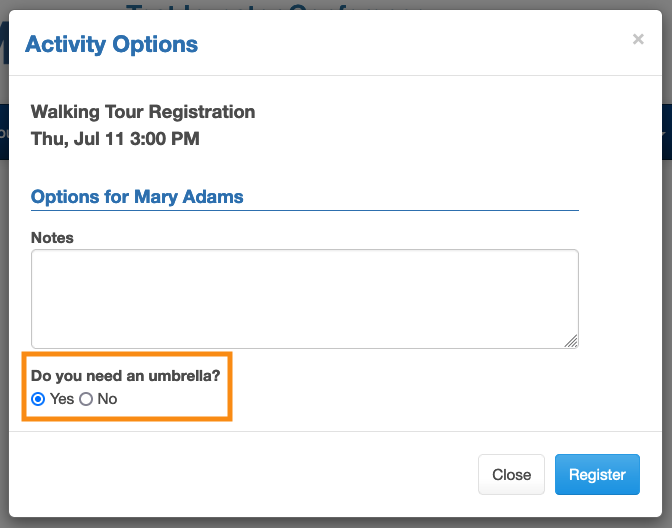Viewport: 672px width, 528px height.
Task: Click the dimmed backdrop below the dialog
Action: (336, 522)
